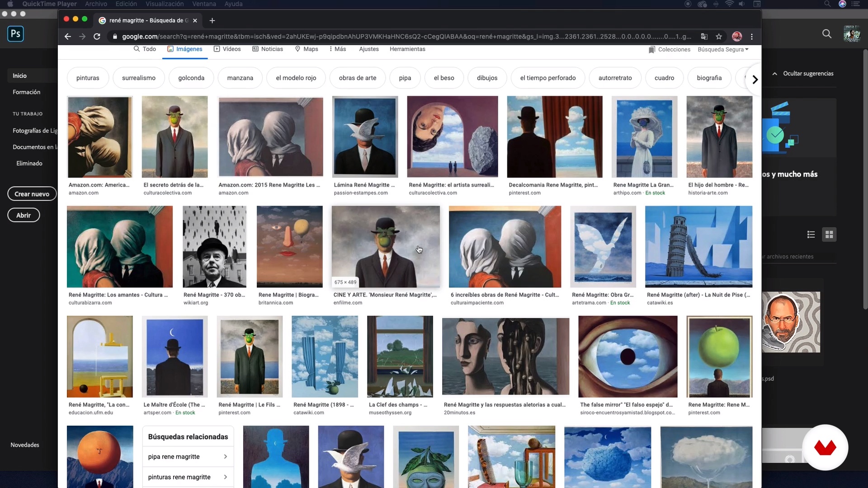Open the Edición menu
868x488 pixels.
tap(126, 4)
